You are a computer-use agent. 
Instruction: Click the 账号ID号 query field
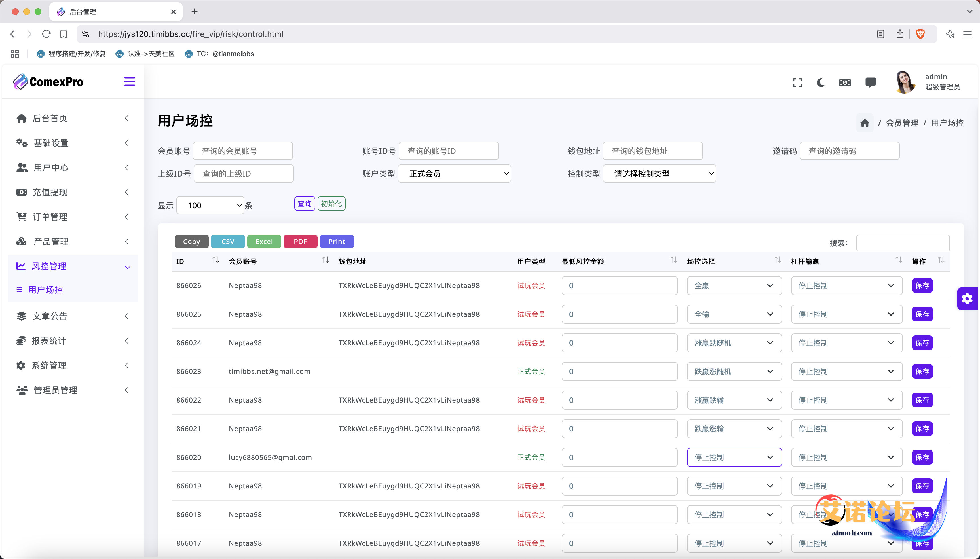pos(449,151)
